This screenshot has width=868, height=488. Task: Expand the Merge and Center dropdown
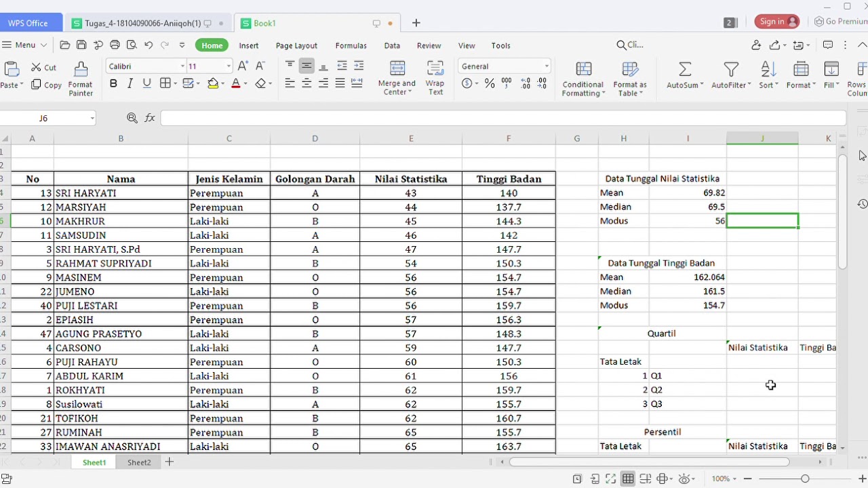[409, 92]
